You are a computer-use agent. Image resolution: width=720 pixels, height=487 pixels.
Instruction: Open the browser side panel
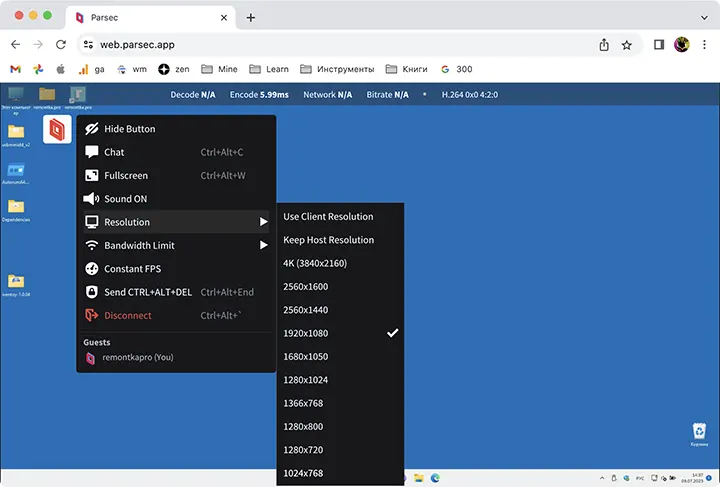point(659,45)
